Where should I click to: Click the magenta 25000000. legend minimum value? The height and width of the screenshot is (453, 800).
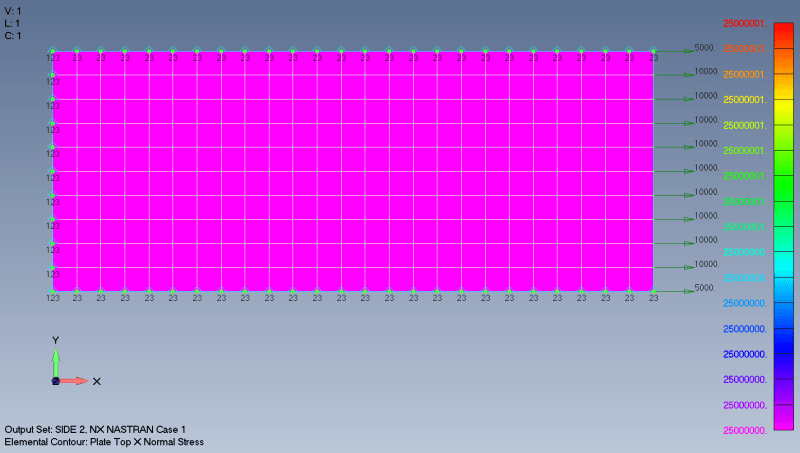tap(745, 431)
